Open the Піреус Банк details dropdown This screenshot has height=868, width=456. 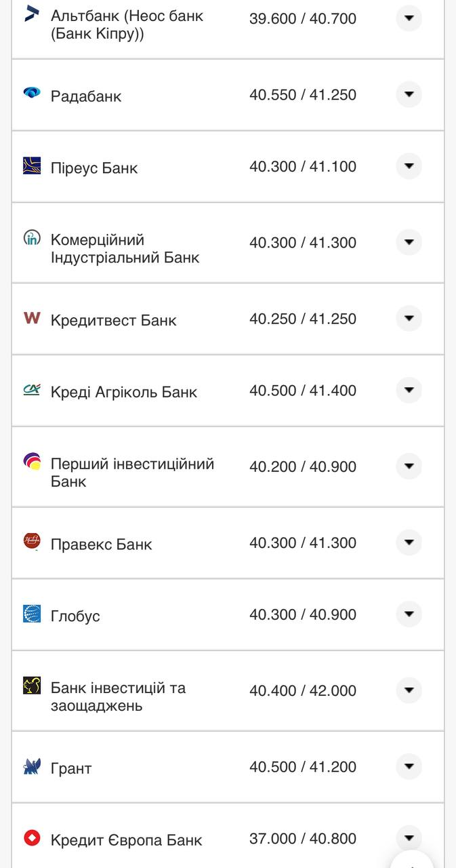(409, 165)
